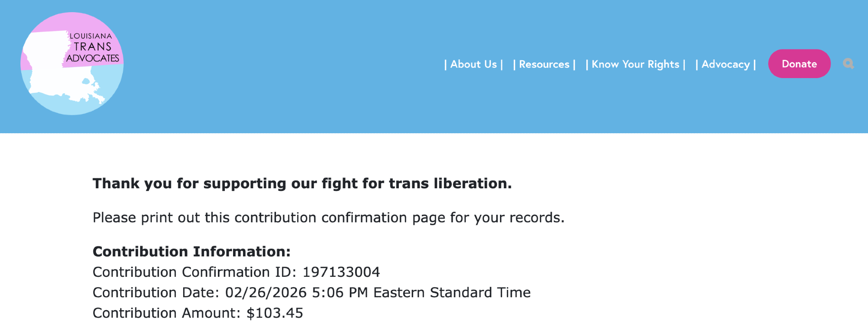Click the 'ADVOCATES' text inside the logo
868x328 pixels.
point(92,58)
